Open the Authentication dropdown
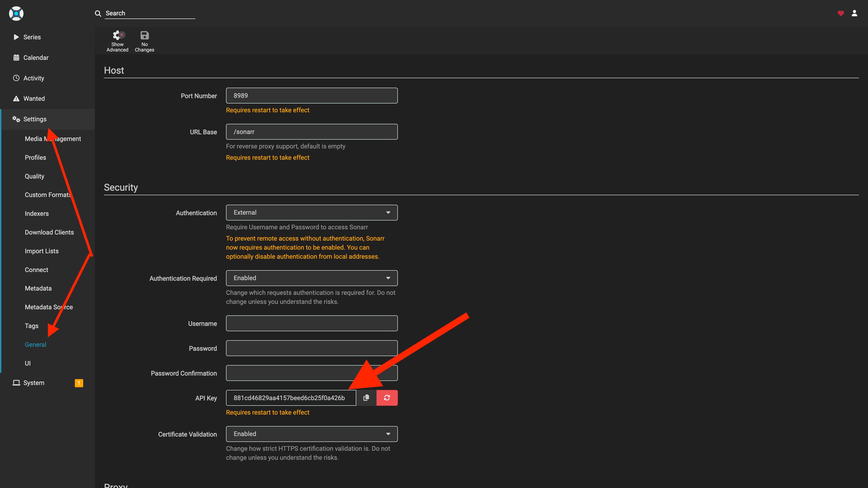The image size is (868, 488). pyautogui.click(x=312, y=213)
